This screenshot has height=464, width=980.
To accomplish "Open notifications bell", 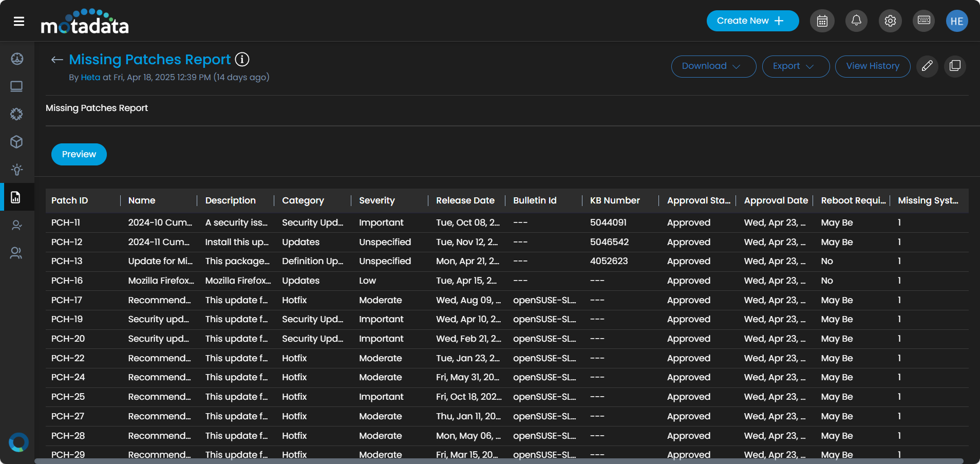I will 856,21.
